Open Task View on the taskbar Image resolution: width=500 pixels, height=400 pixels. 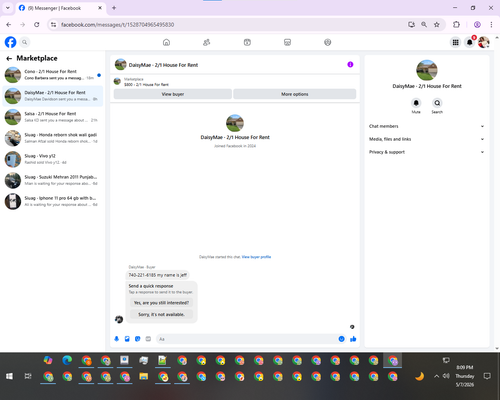point(28,376)
